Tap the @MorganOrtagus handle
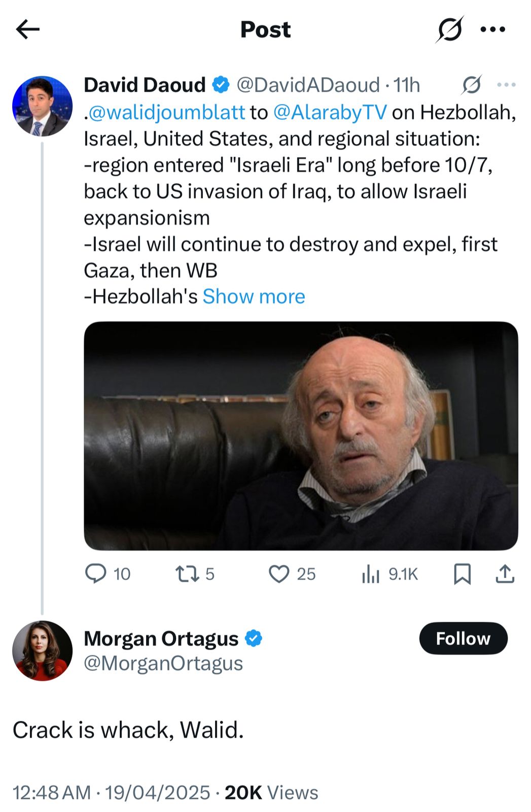This screenshot has height=812, width=531. (x=163, y=663)
